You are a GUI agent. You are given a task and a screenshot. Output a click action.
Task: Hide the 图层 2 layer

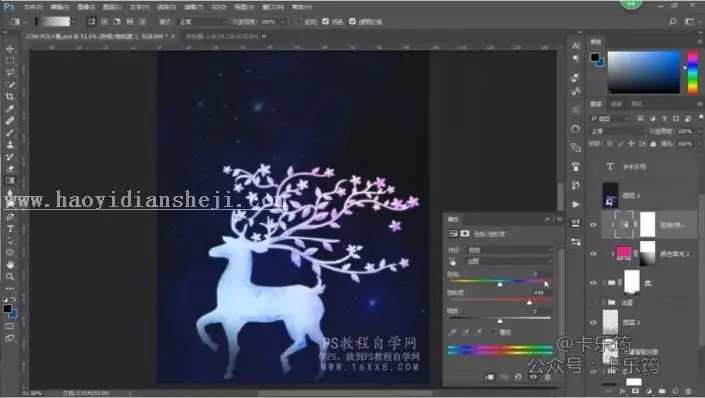(593, 322)
